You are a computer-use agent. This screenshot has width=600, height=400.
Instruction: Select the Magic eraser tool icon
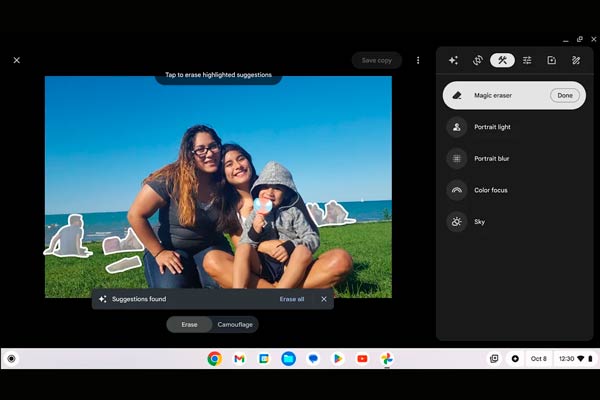click(457, 95)
